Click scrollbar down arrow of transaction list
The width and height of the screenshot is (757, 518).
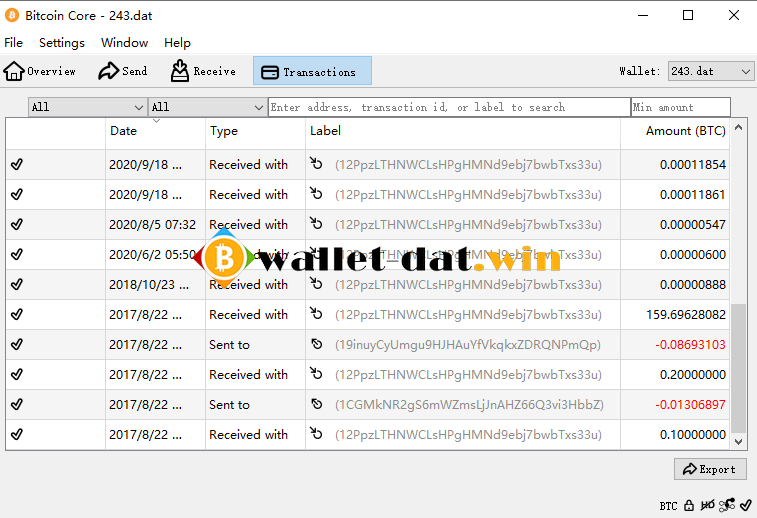738,441
